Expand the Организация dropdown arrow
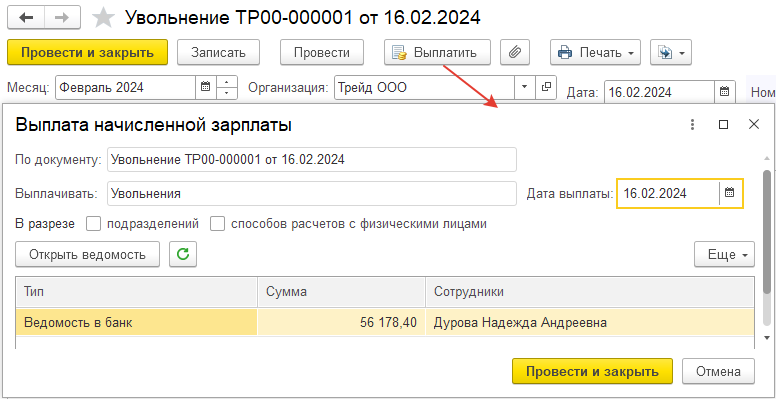This screenshot has height=399, width=776. click(525, 87)
